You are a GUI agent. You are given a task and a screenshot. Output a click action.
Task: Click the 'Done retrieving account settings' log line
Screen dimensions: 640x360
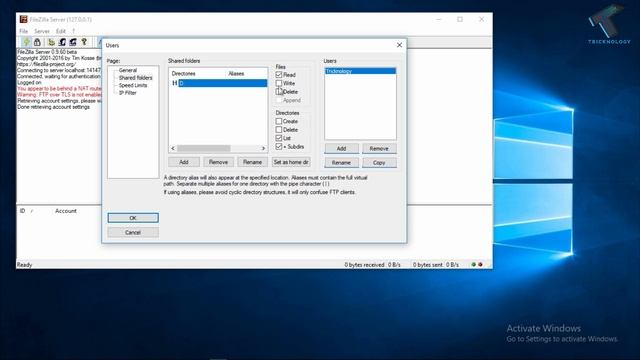pyautogui.click(x=53, y=107)
